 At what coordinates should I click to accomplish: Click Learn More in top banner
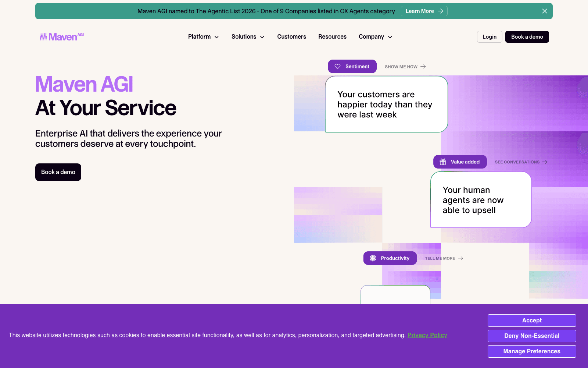(424, 11)
